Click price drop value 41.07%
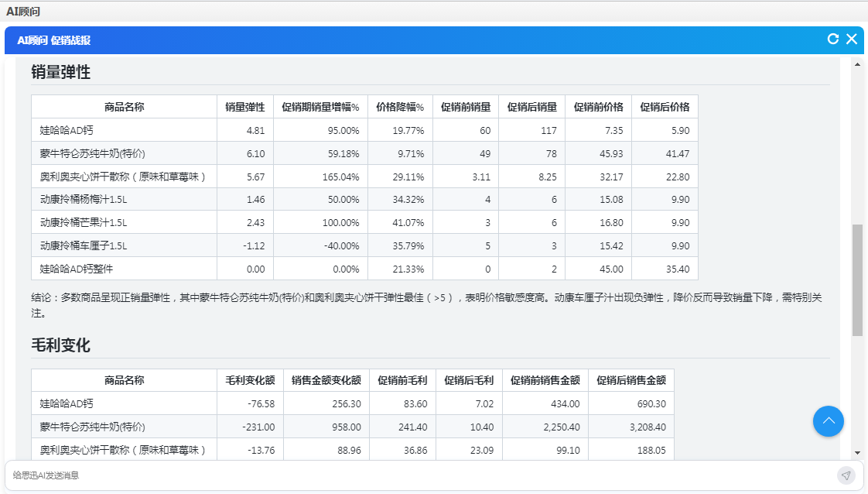868x494 pixels. click(x=408, y=223)
